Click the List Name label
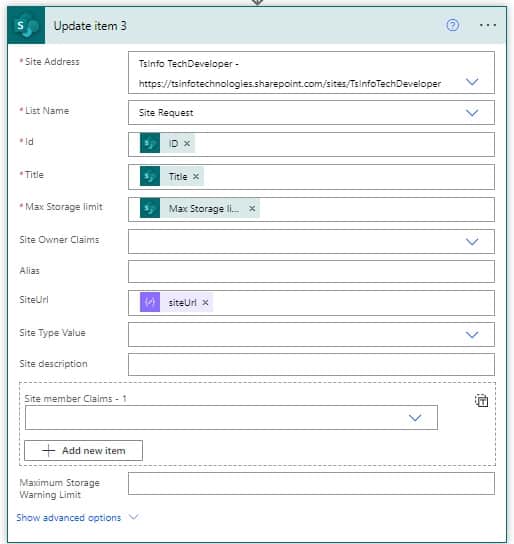 tap(47, 111)
